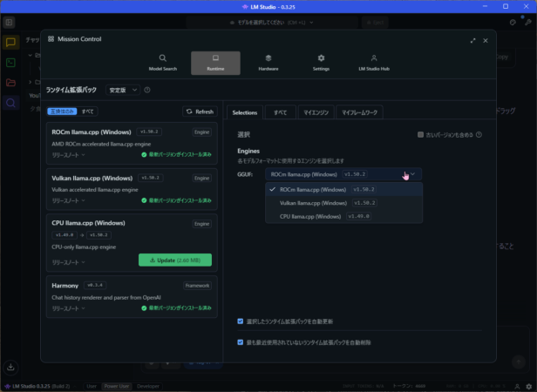Switch to the マイエンジン tab
Screen dimensions: 537x392
(x=316, y=112)
